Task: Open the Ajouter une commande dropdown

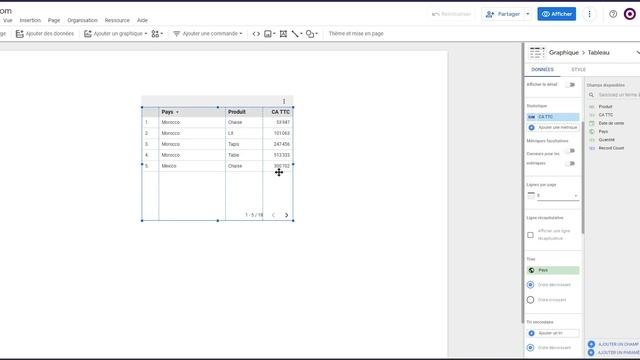Action: tap(208, 33)
